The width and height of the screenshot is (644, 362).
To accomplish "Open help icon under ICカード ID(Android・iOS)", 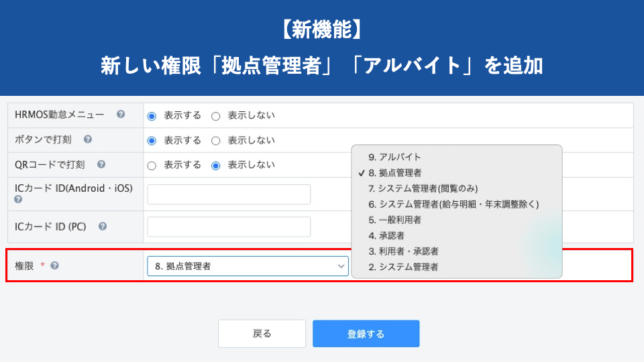I will [18, 200].
